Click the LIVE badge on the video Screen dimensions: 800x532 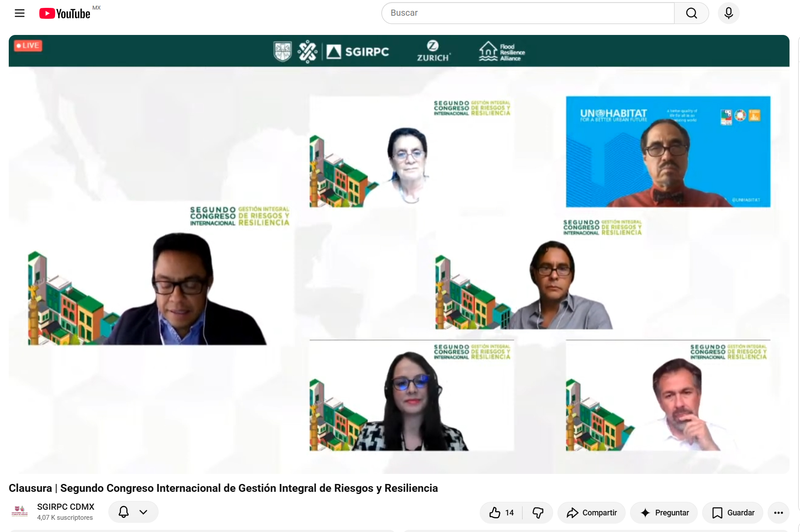point(28,45)
